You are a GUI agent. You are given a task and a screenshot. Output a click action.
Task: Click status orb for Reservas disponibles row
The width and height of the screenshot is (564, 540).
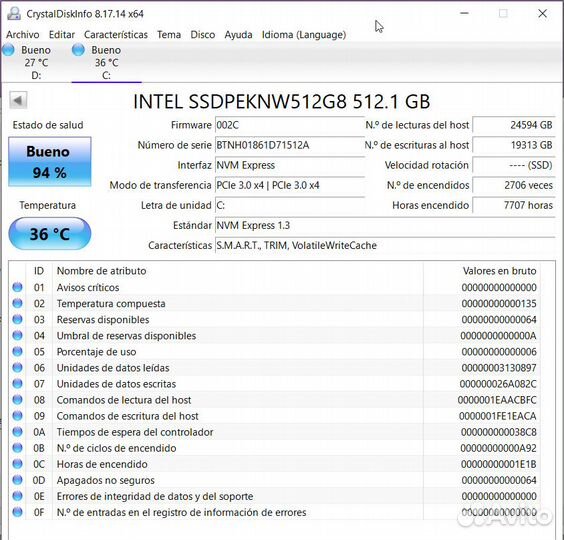coord(17,319)
